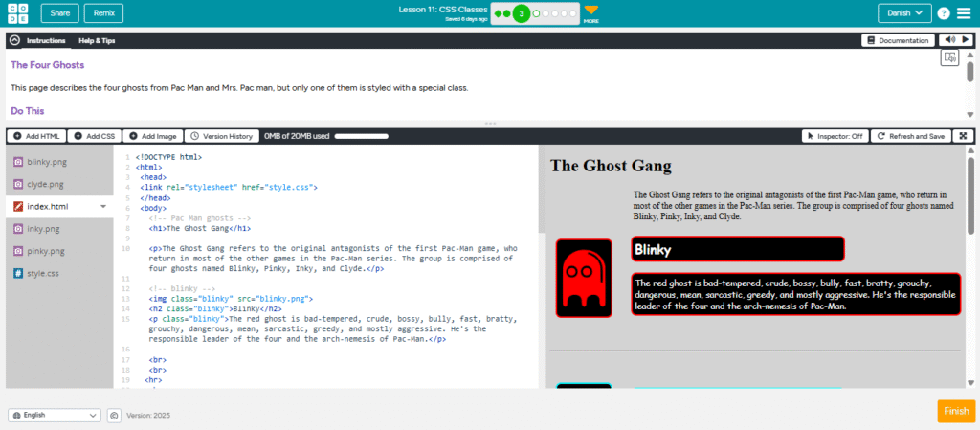The height and width of the screenshot is (430, 980).
Task: Click the translate icon under Documentation
Action: point(949,58)
